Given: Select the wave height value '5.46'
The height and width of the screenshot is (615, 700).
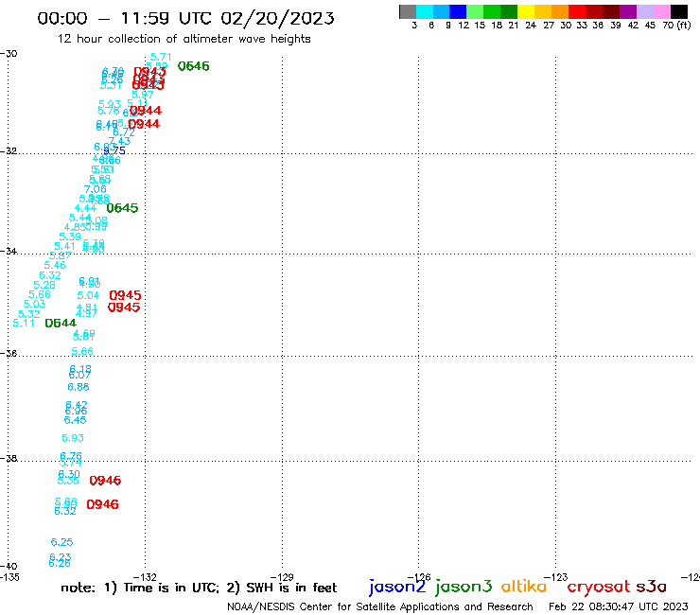Looking at the screenshot, I should tap(55, 265).
